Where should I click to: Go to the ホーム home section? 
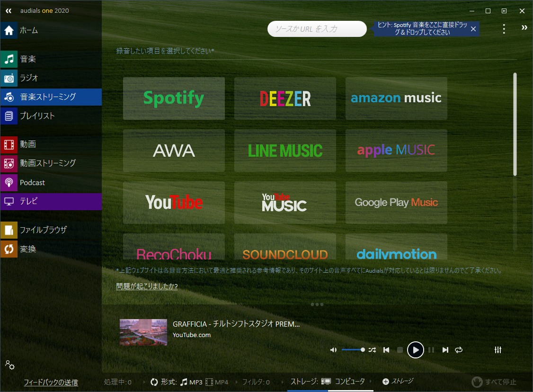click(51, 30)
